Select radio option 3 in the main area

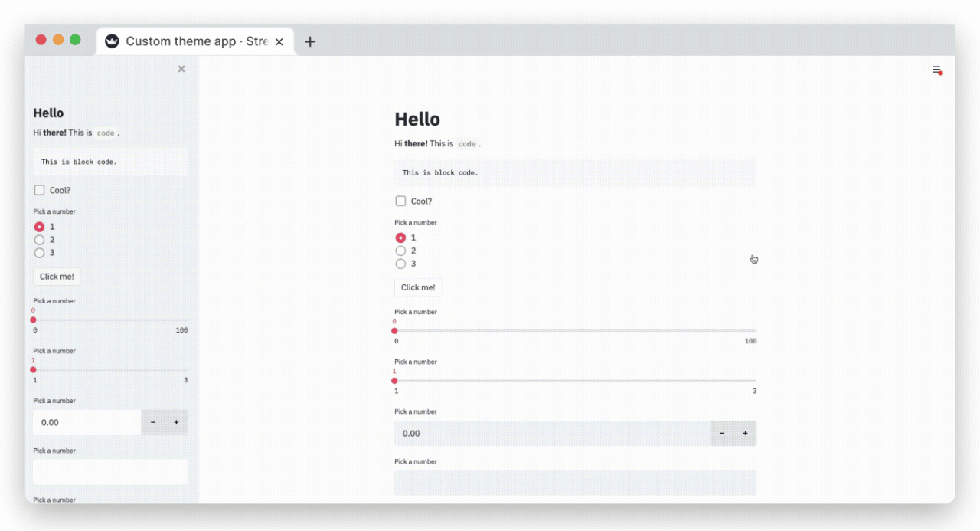click(400, 264)
